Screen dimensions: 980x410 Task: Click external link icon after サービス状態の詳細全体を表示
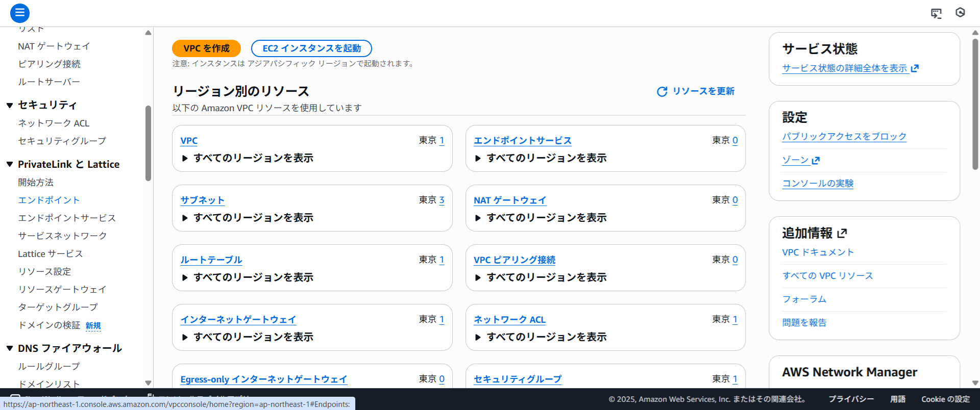pyautogui.click(x=915, y=68)
